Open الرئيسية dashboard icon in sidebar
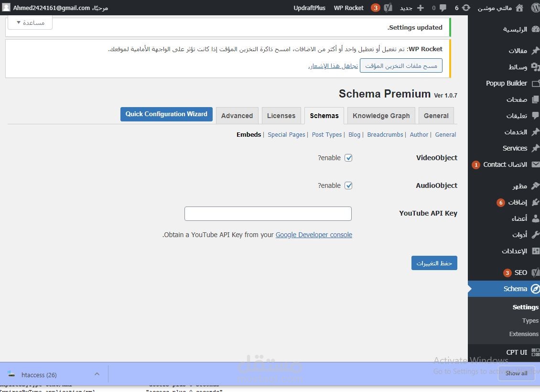The width and height of the screenshot is (540, 392). pyautogui.click(x=536, y=29)
